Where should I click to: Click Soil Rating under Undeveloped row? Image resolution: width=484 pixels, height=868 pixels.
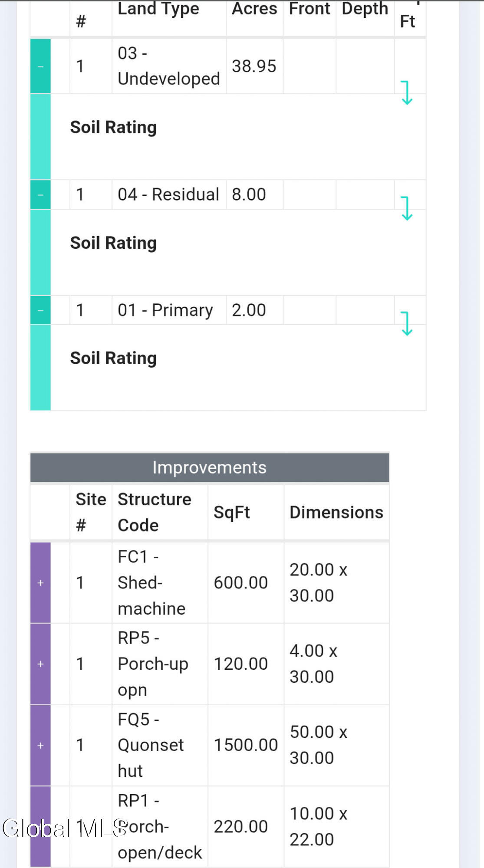(113, 127)
